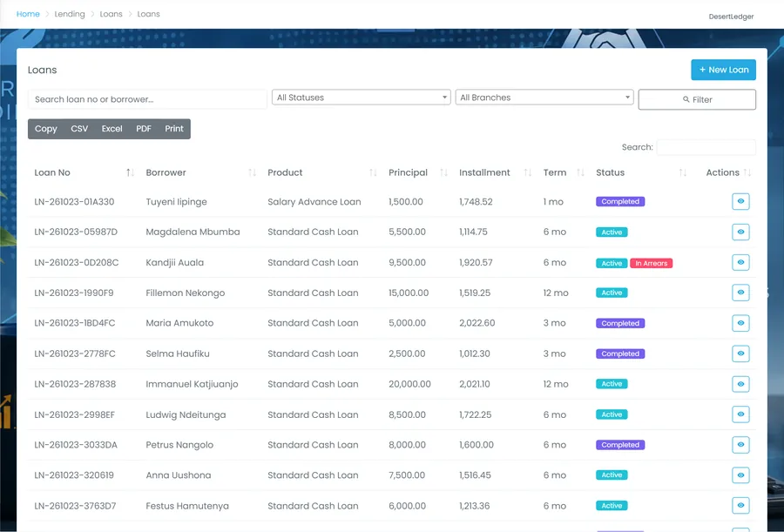Open the All Branches dropdown

click(x=544, y=98)
